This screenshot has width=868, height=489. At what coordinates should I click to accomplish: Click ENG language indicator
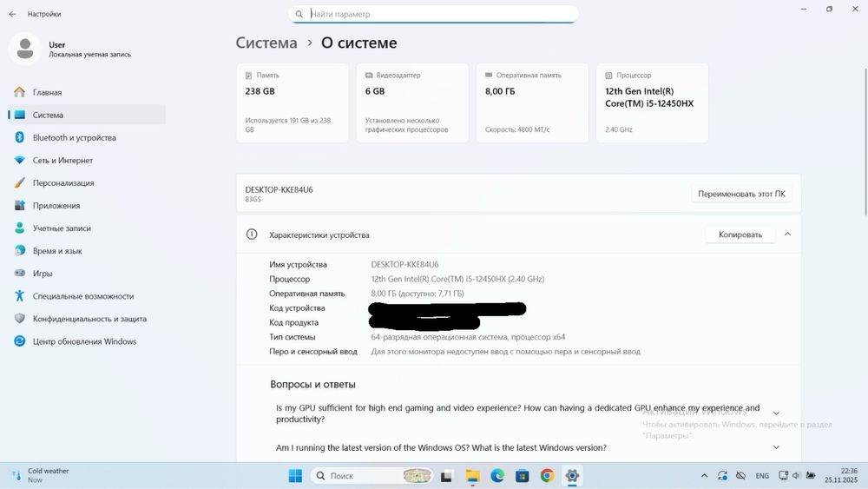tap(762, 476)
